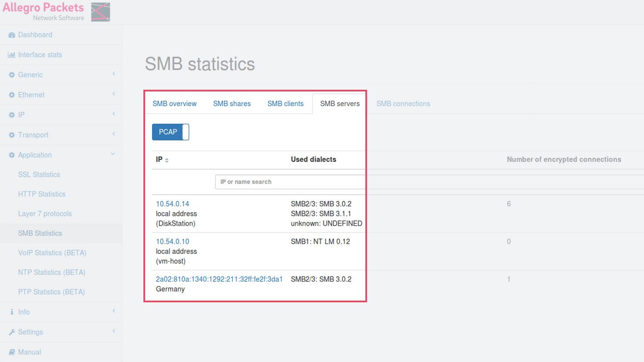The height and width of the screenshot is (362, 644).
Task: Expand the Transport menu chevron
Action: tap(114, 134)
